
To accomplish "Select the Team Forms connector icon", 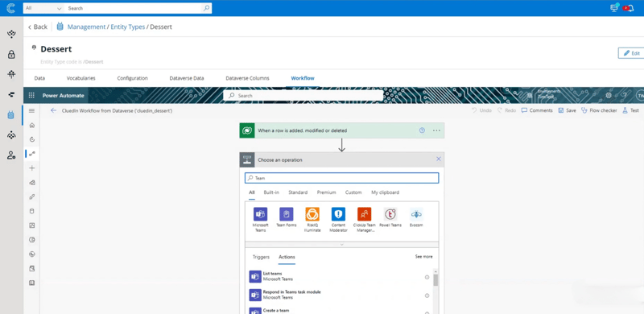I will pyautogui.click(x=287, y=214).
